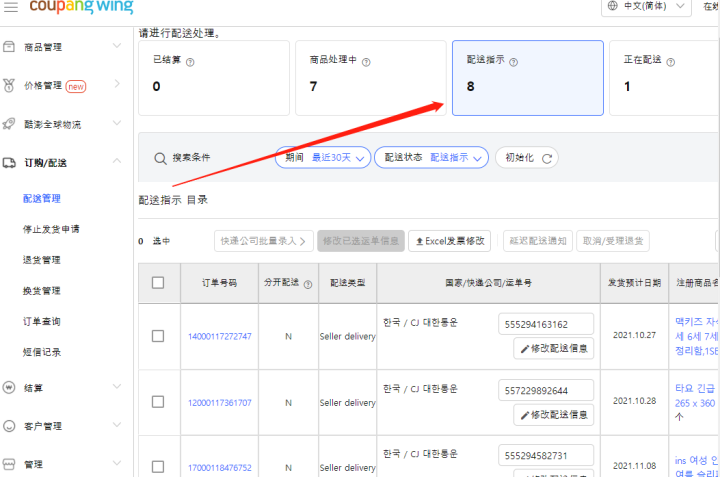Click the 修改已选运单信息 button

coord(361,241)
